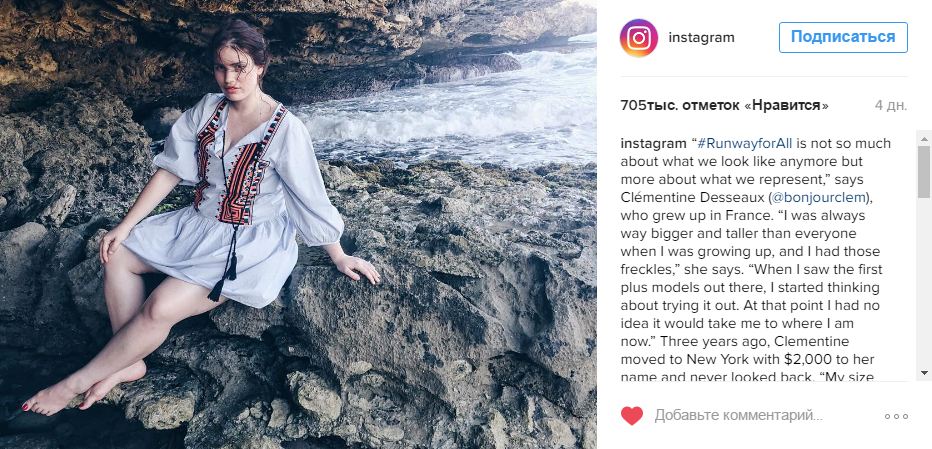Click the Instagram logo profile avatar
The image size is (932, 449).
coord(639,38)
